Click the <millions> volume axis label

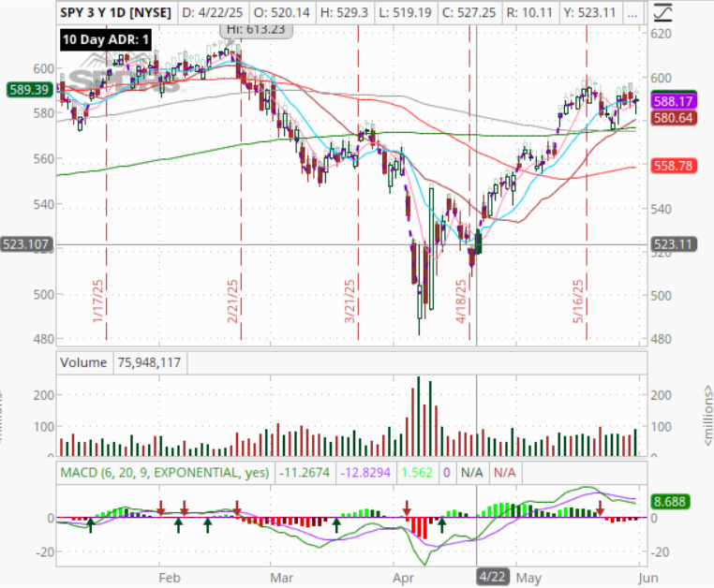[707, 416]
